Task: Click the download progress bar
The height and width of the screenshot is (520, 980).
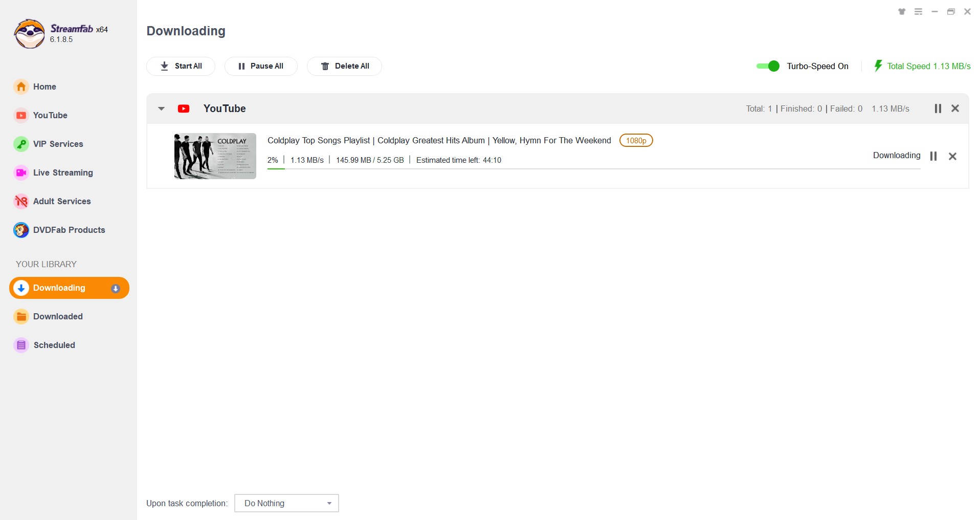Action: pos(594,168)
